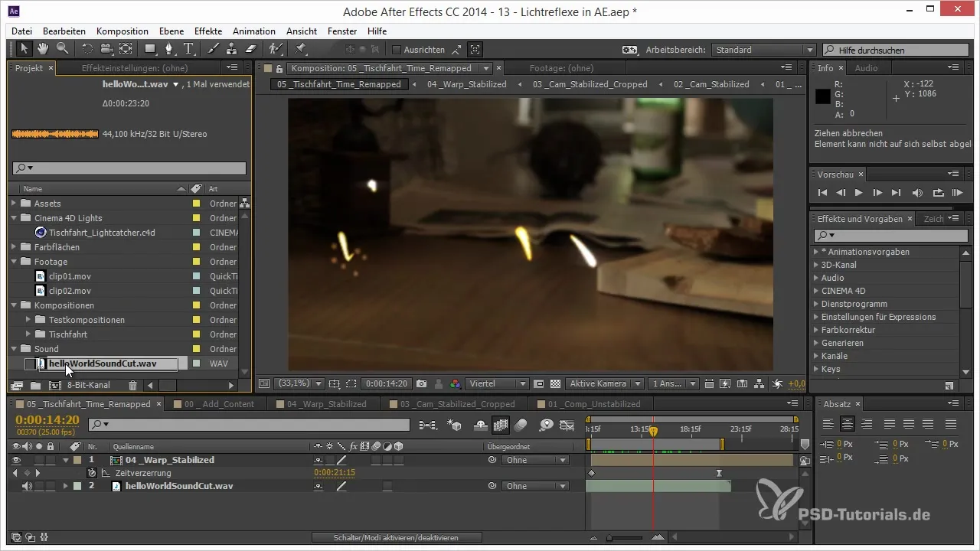
Task: Open the Graph Editor in timeline
Action: tap(567, 424)
